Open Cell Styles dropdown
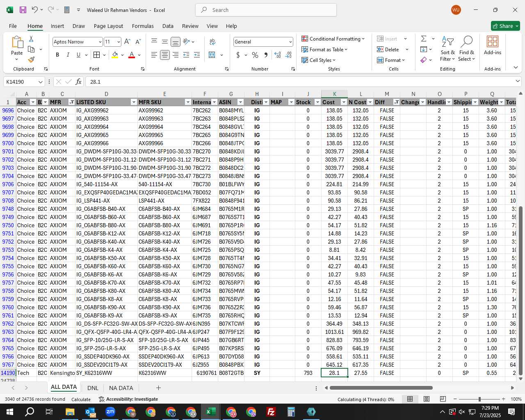 (x=319, y=60)
